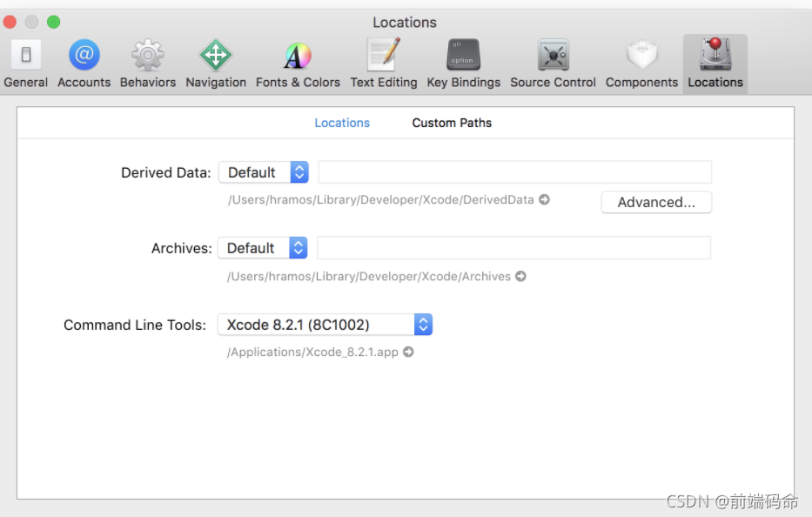Open the Command Line Tools dropdown
Screen dimensions: 812x517
[325, 325]
